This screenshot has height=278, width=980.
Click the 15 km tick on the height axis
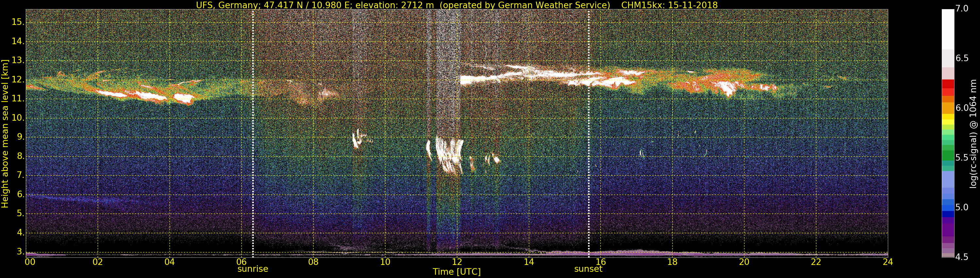(x=18, y=22)
